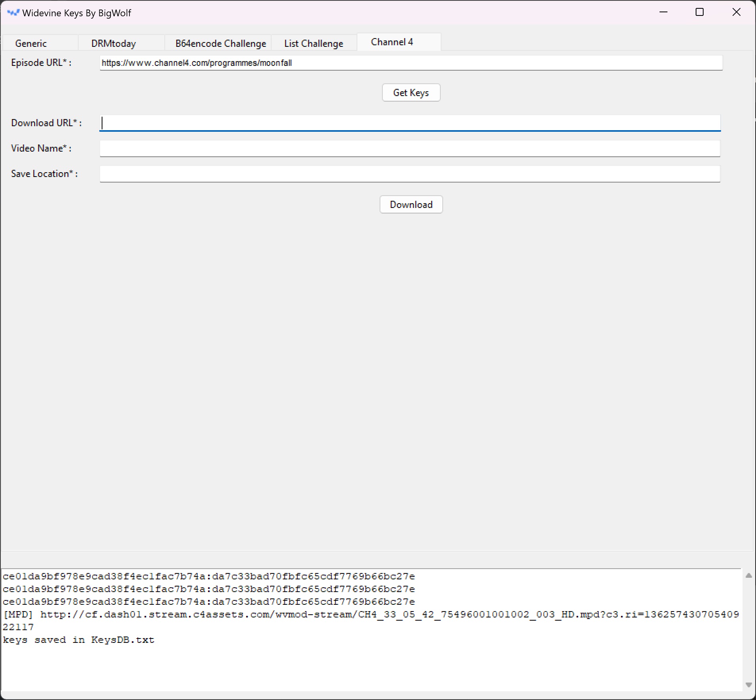The width and height of the screenshot is (756, 700).
Task: Switch to the DRMtoday tab
Action: [x=121, y=43]
